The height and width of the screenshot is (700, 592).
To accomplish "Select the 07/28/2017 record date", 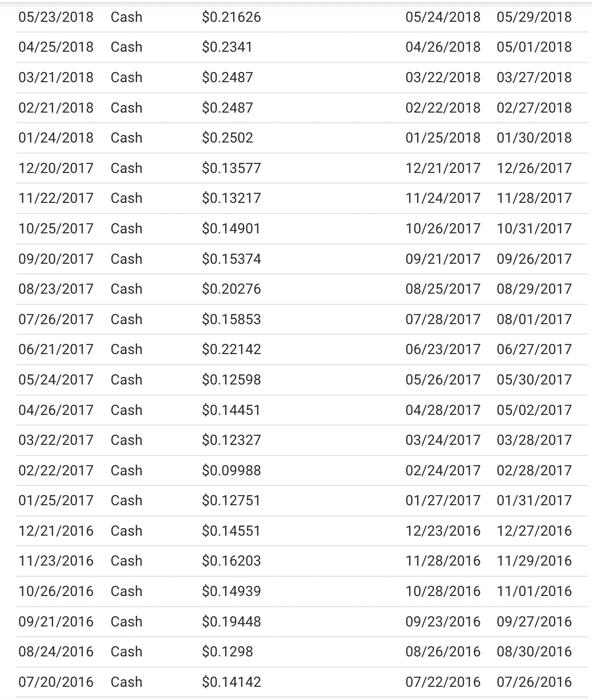I will [x=442, y=320].
